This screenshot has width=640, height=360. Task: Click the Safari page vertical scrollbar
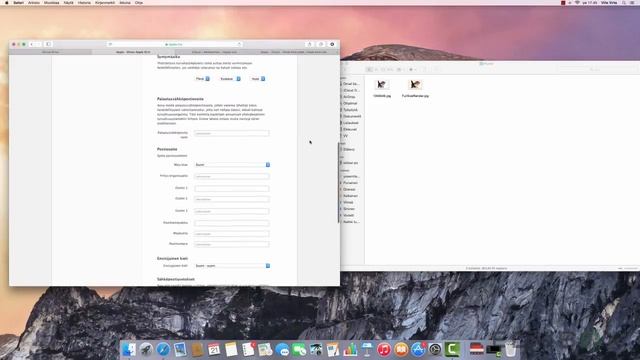[338, 182]
